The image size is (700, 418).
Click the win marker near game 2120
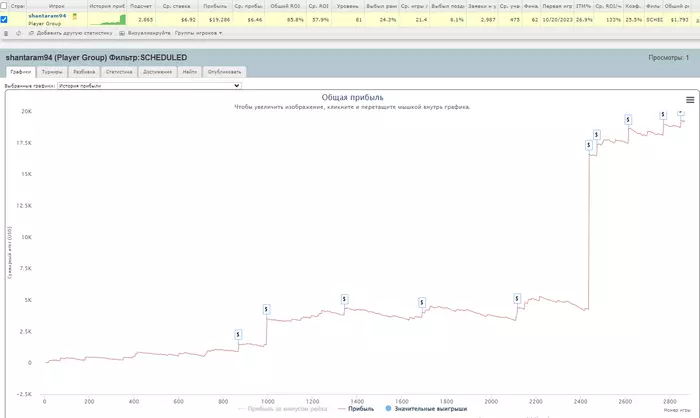click(x=517, y=298)
